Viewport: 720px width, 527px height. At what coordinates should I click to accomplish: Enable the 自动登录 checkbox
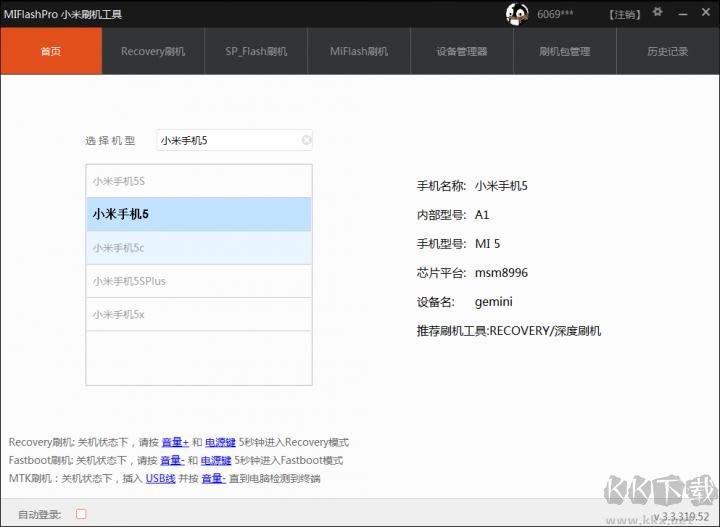(81, 514)
